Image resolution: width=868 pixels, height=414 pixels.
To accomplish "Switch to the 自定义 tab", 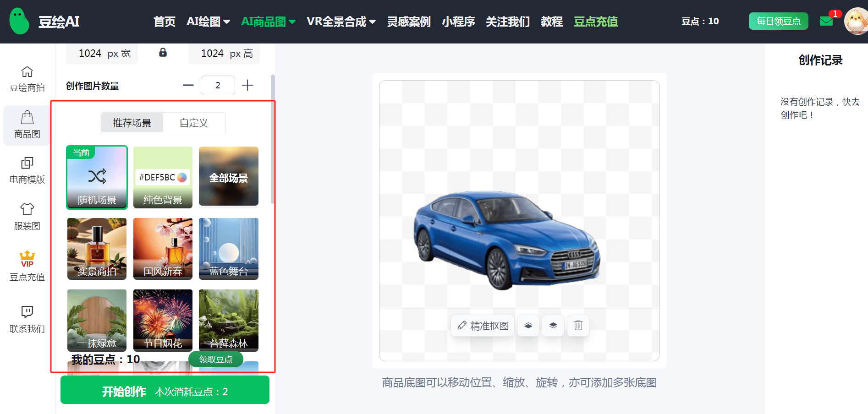I will [x=193, y=123].
